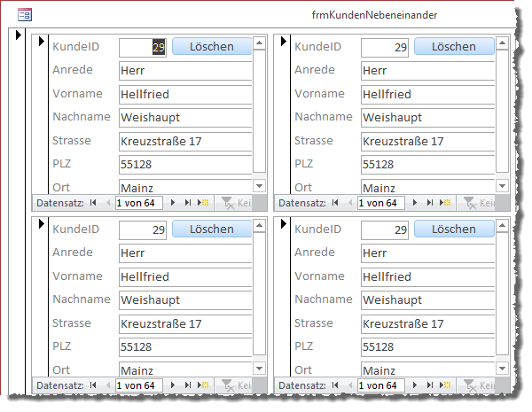Click scroll-down arrow in top-left subform
This screenshot has width=532, height=412.
pyautogui.click(x=260, y=186)
